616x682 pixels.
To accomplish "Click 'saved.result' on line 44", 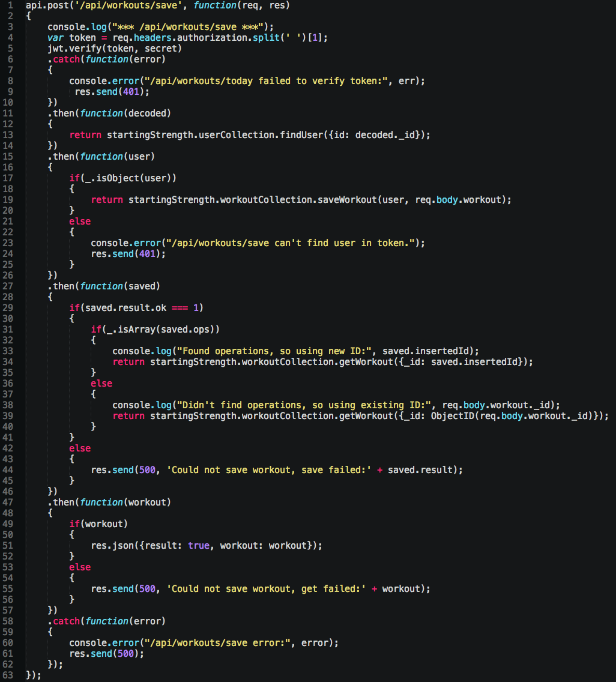I will tap(420, 470).
